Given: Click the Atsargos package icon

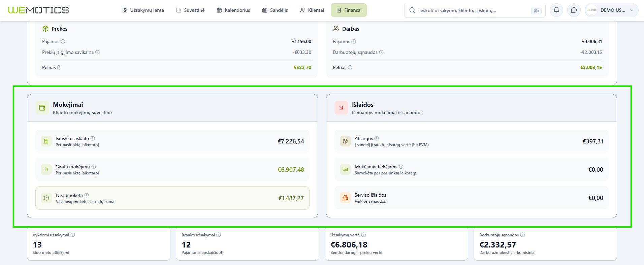Looking at the screenshot, I should 345,141.
